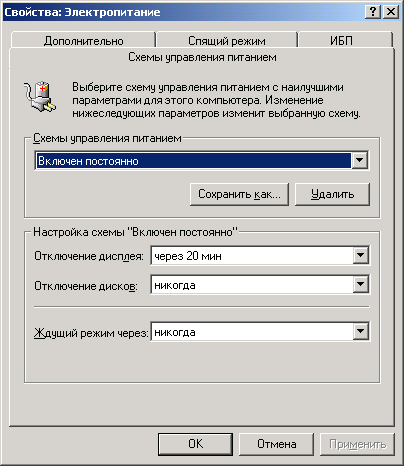Confirm settings with the OK button

pos(195,444)
